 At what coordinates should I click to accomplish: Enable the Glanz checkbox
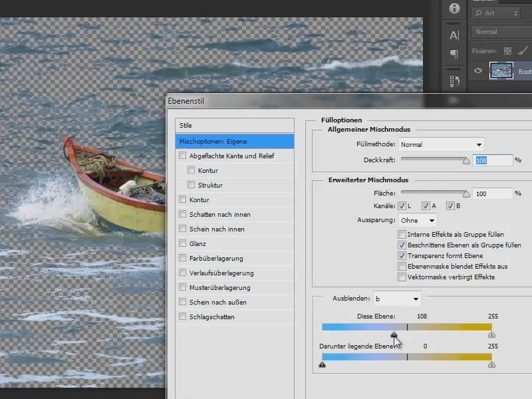[182, 243]
